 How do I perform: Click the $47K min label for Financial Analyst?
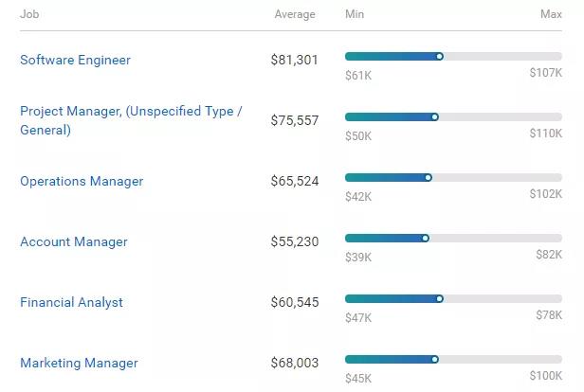[x=358, y=317]
